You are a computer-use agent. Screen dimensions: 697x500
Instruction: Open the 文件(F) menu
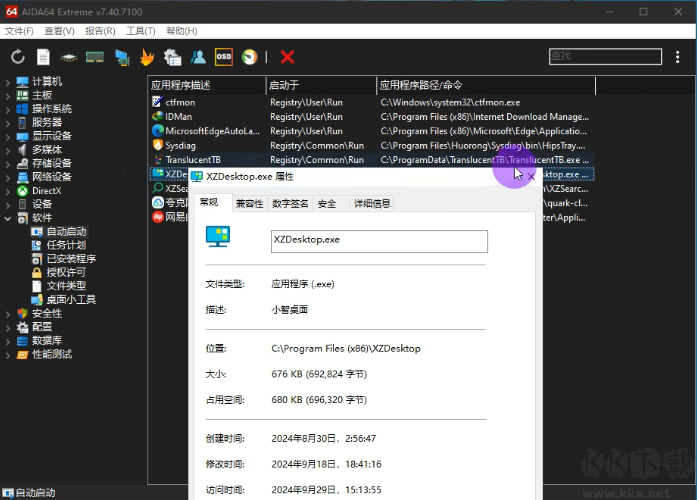19,31
